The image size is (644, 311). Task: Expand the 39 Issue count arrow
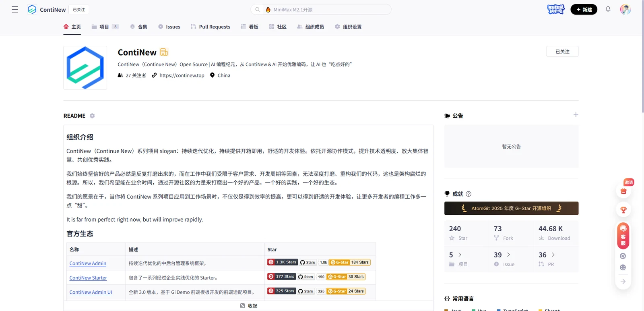pyautogui.click(x=508, y=255)
